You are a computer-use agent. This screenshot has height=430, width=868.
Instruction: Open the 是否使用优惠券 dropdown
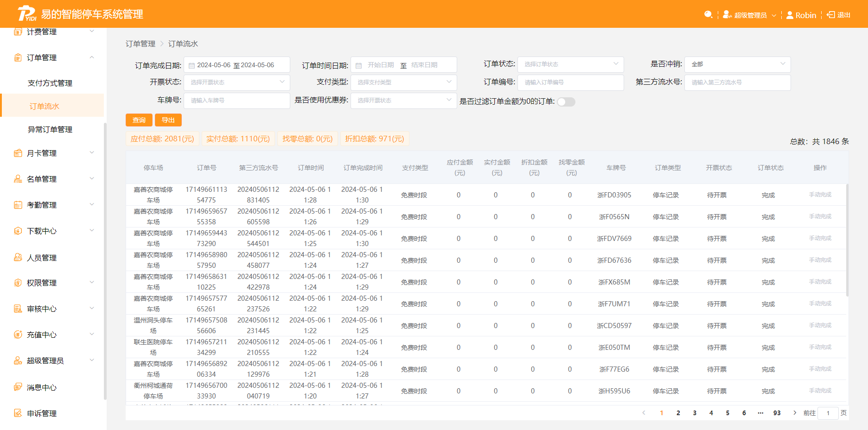tap(403, 101)
